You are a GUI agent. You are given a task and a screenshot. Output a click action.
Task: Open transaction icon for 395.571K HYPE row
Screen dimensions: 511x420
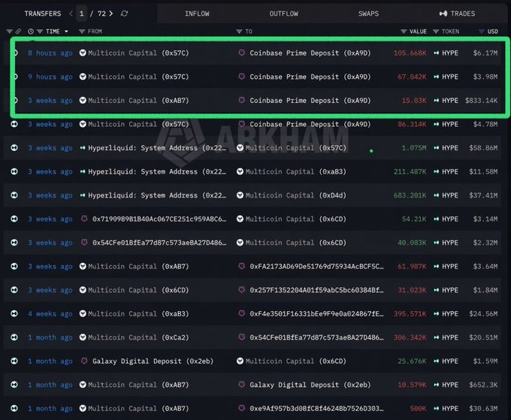click(14, 314)
